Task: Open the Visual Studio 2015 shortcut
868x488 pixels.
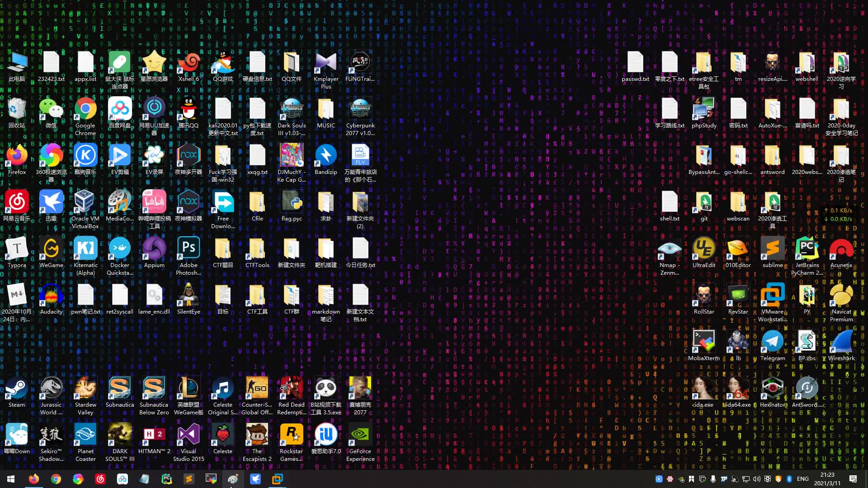Action: tap(189, 436)
